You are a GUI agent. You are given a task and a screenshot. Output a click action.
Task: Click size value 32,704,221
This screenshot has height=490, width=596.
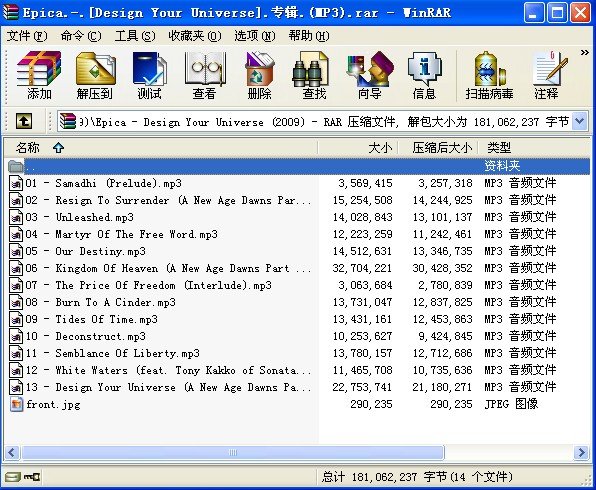pos(362,268)
